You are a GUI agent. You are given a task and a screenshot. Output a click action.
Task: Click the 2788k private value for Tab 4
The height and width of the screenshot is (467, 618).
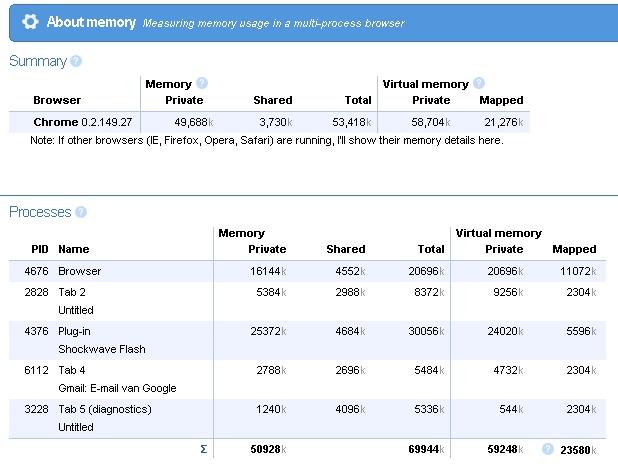click(271, 370)
